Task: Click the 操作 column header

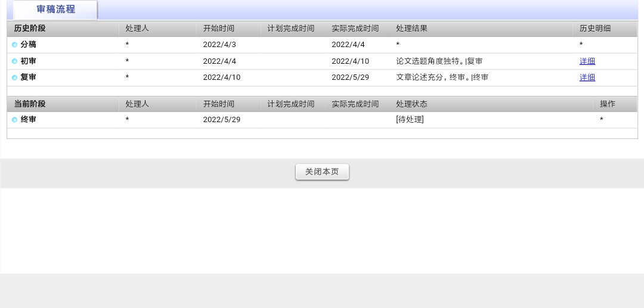Action: tap(607, 104)
